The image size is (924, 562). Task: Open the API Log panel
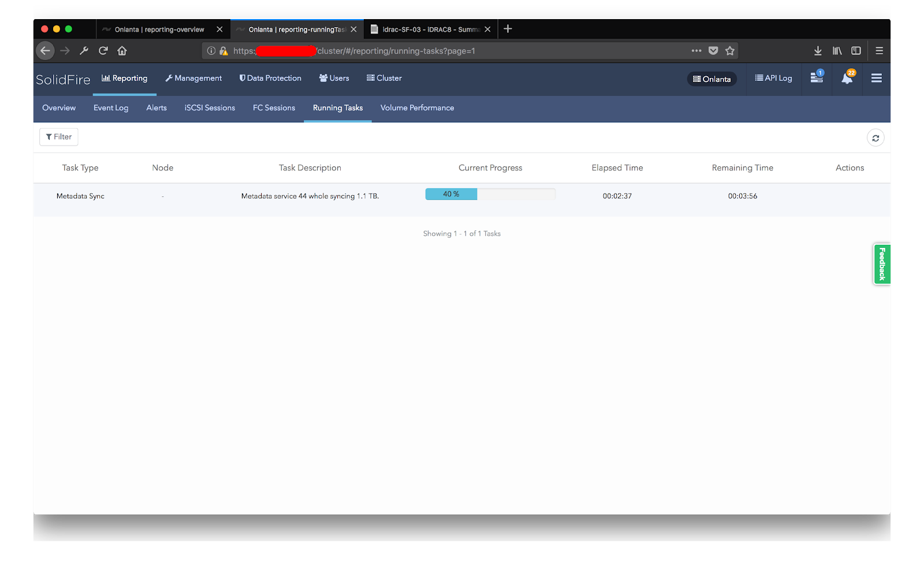(774, 78)
